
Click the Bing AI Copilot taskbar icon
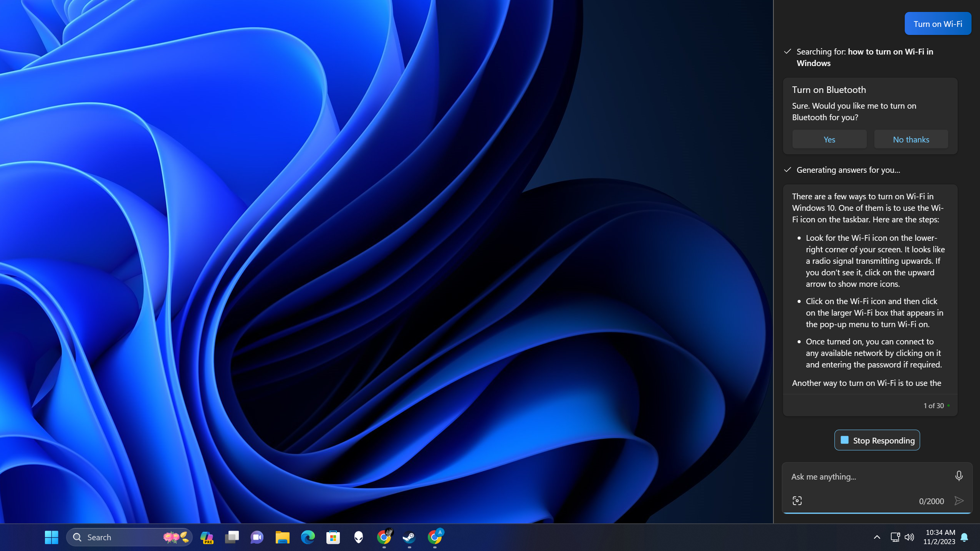(x=207, y=537)
